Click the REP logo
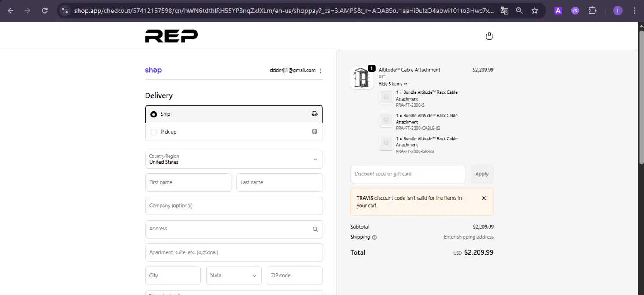The height and width of the screenshot is (295, 644). pos(171,36)
